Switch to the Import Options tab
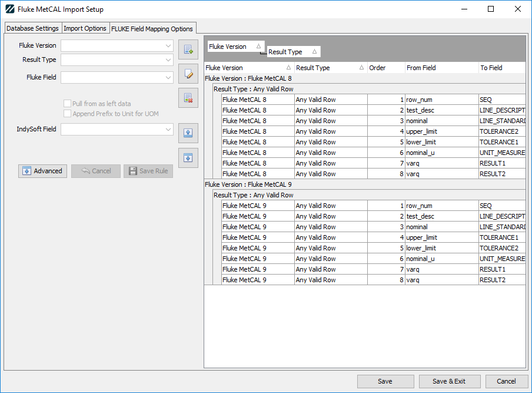The height and width of the screenshot is (393, 532). click(x=85, y=28)
